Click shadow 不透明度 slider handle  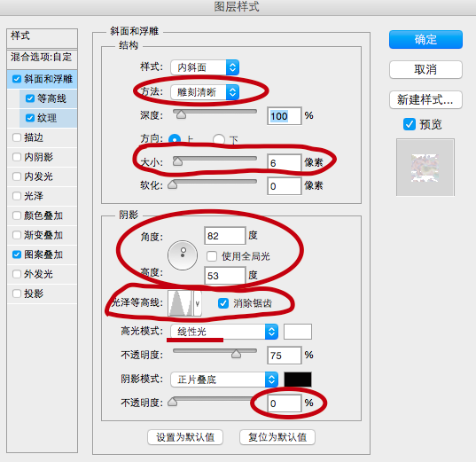coord(173,402)
